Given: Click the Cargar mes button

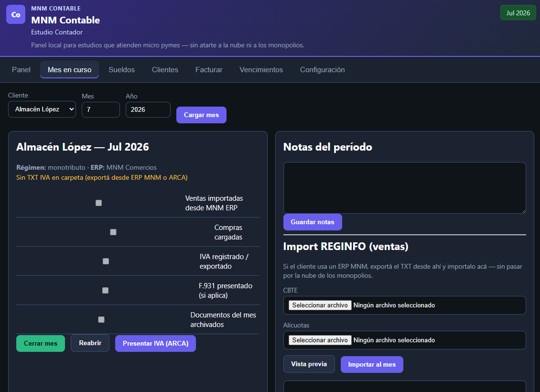Looking at the screenshot, I should (x=201, y=115).
